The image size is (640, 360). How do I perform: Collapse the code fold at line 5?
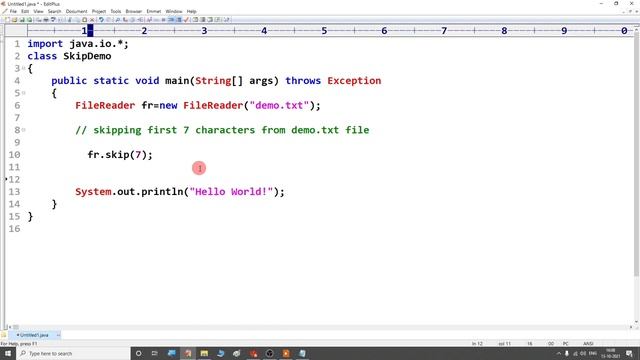pos(23,93)
